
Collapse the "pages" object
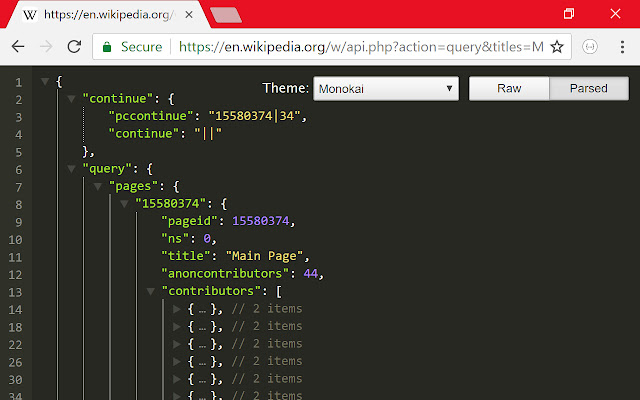pyautogui.click(x=98, y=186)
